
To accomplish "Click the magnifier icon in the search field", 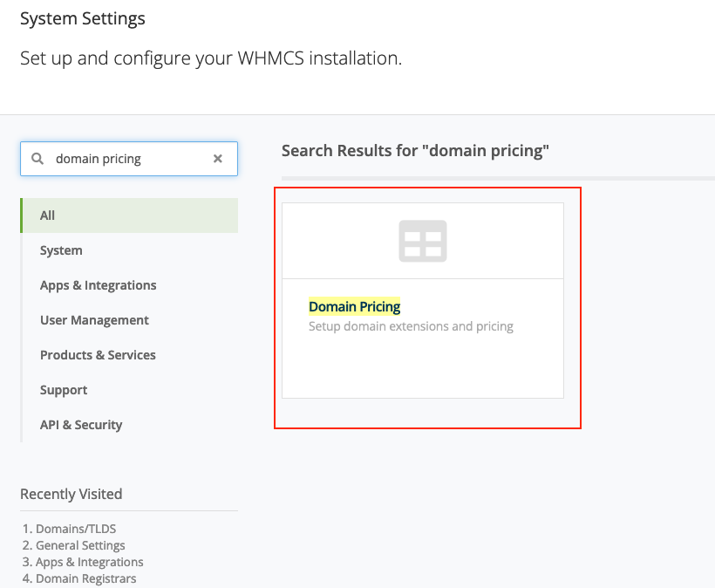I will point(37,159).
